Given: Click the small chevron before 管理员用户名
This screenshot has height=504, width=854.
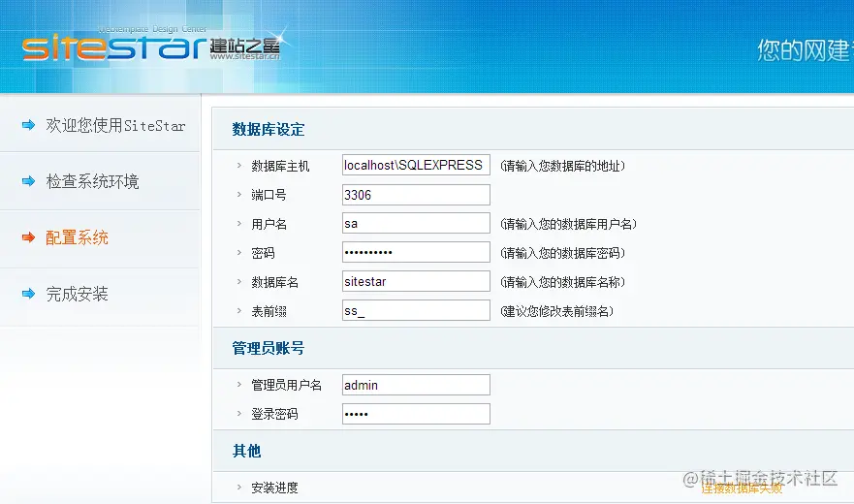Looking at the screenshot, I should tap(238, 384).
